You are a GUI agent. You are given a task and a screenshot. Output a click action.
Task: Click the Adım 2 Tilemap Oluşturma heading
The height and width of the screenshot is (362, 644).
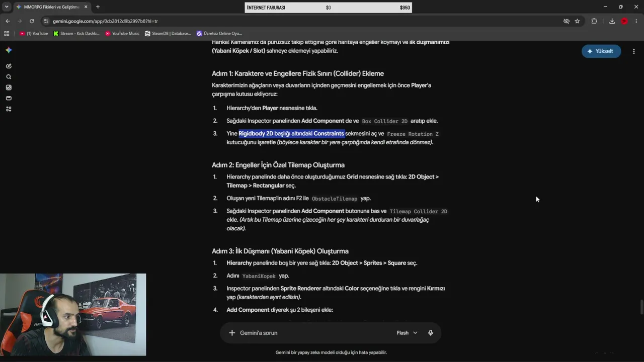click(278, 165)
